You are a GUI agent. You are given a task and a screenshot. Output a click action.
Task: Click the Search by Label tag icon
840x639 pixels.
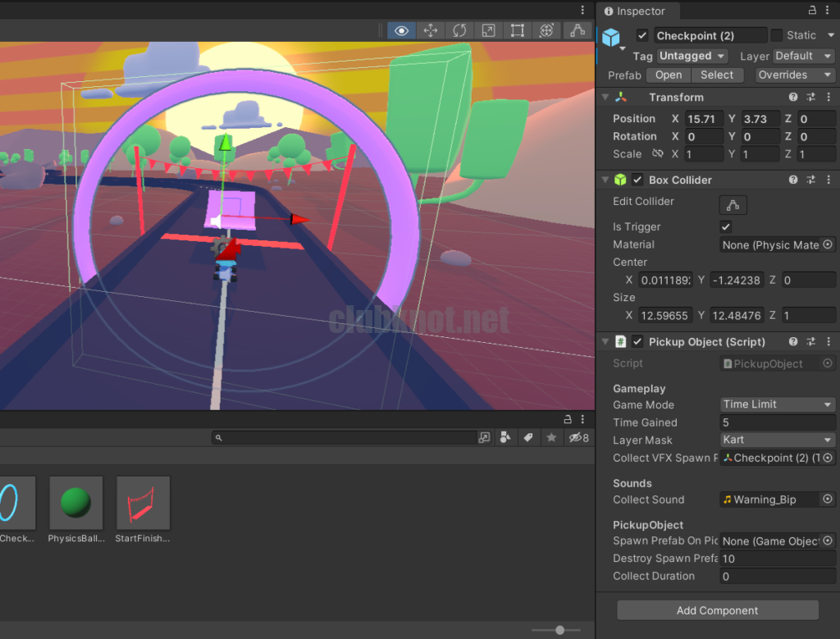click(528, 438)
